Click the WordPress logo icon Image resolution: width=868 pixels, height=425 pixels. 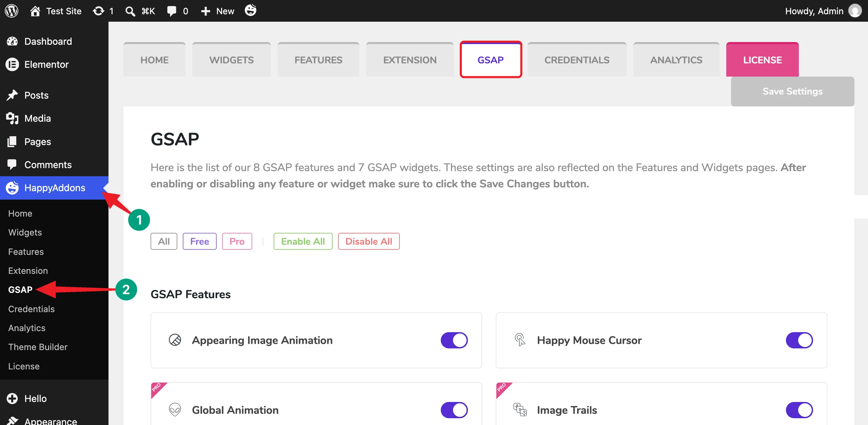(12, 11)
